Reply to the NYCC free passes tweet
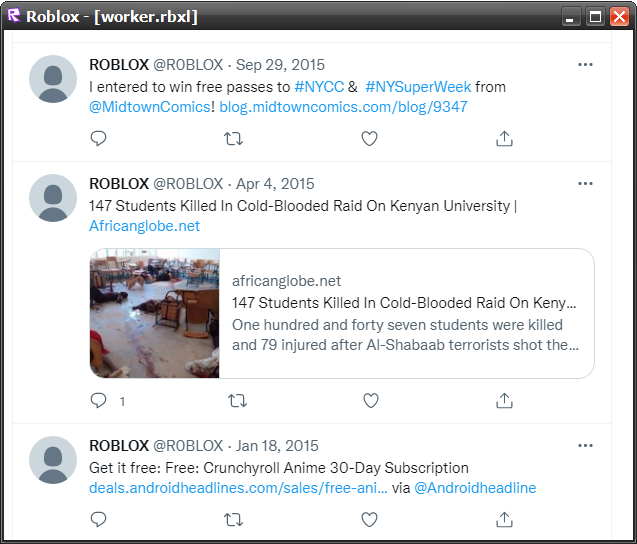Viewport: 637px width, 544px height. 98,139
